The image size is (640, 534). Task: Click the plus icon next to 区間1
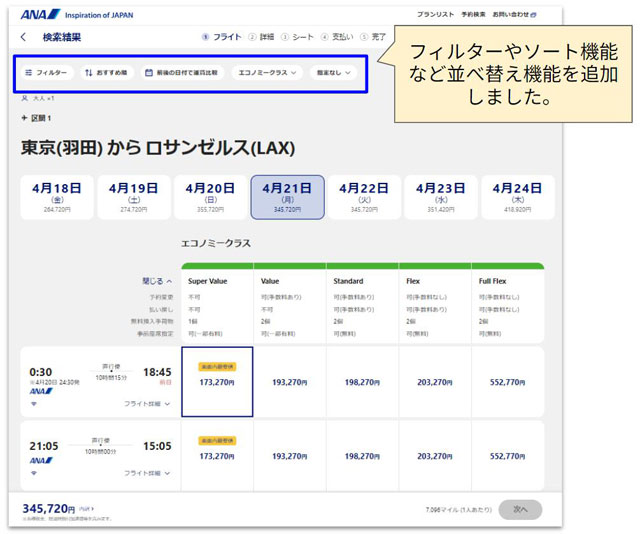click(x=25, y=119)
